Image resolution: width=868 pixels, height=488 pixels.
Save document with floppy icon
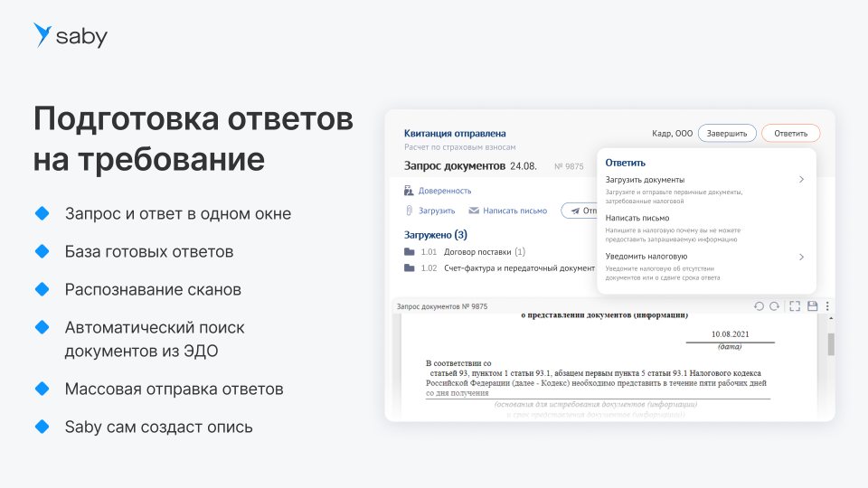pyautogui.click(x=813, y=306)
